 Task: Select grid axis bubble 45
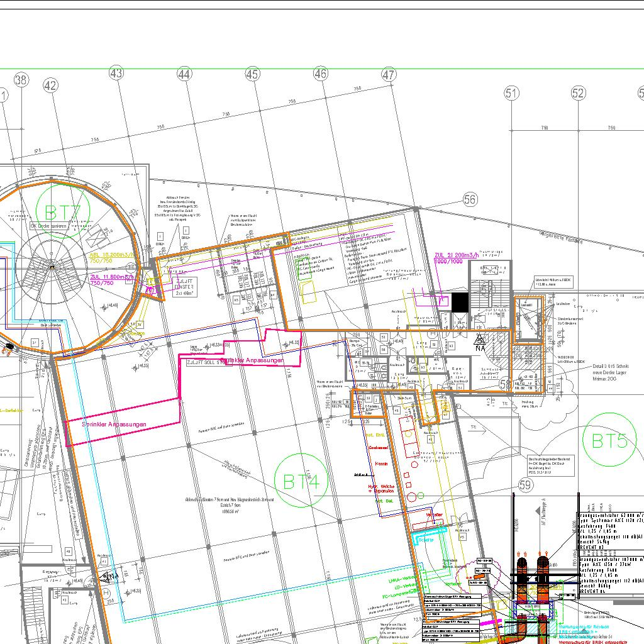252,74
